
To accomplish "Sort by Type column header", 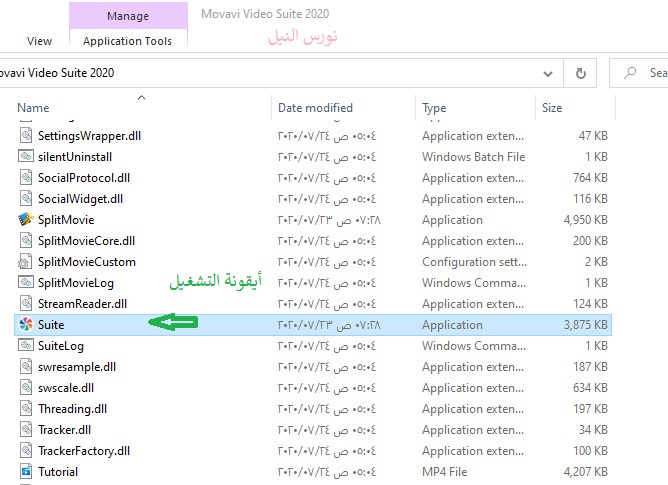I will tap(434, 108).
